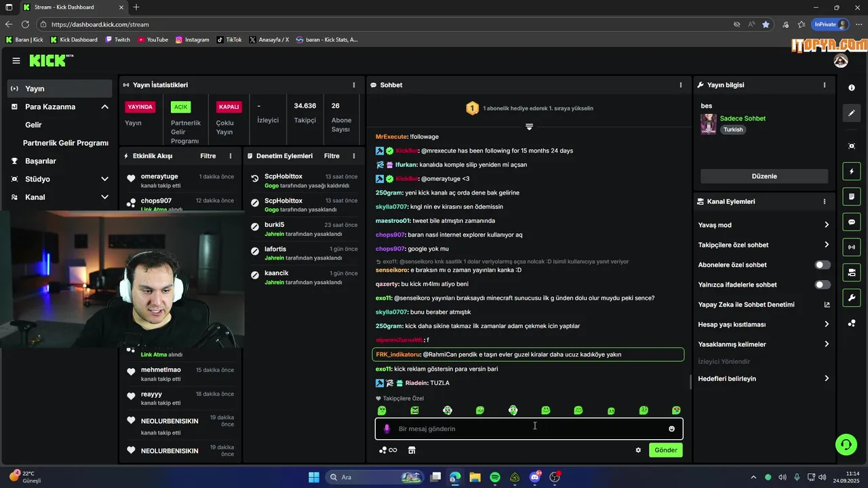Click the hamburger menu icon beside Kick logo
The height and width of the screenshot is (488, 868).
pyautogui.click(x=16, y=60)
